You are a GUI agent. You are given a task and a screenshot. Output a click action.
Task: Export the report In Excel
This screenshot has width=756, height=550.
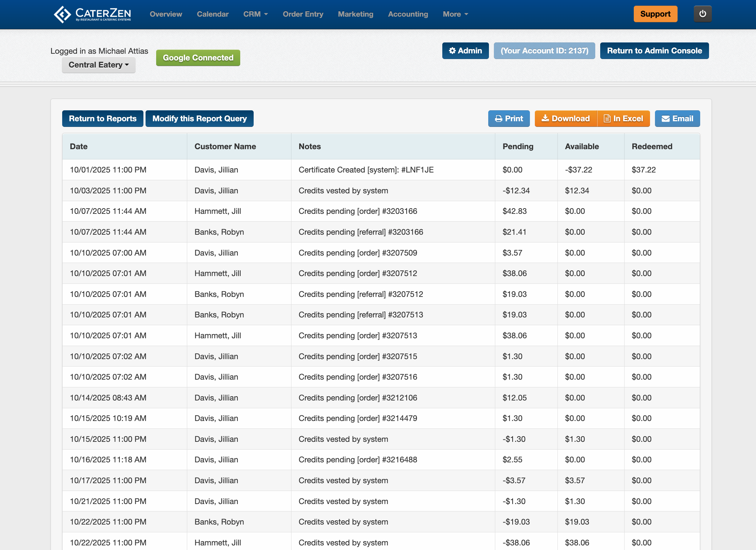pos(624,119)
